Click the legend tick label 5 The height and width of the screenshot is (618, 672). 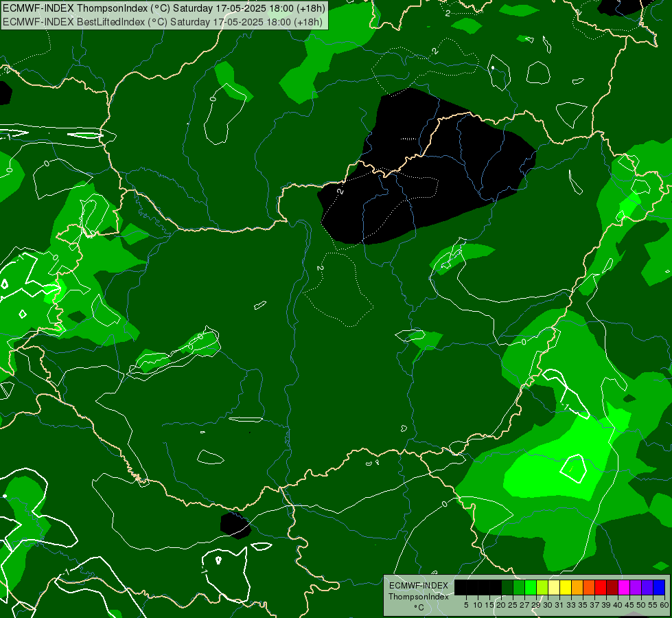[466, 605]
